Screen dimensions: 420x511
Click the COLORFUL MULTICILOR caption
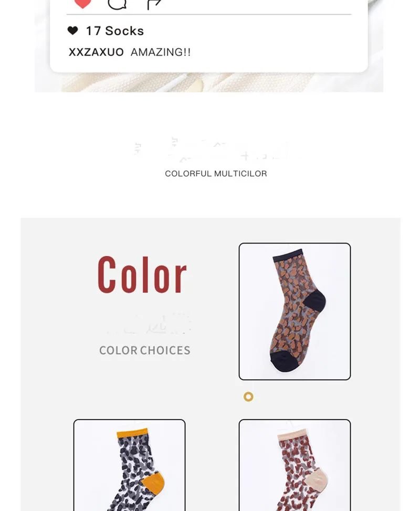pos(216,174)
